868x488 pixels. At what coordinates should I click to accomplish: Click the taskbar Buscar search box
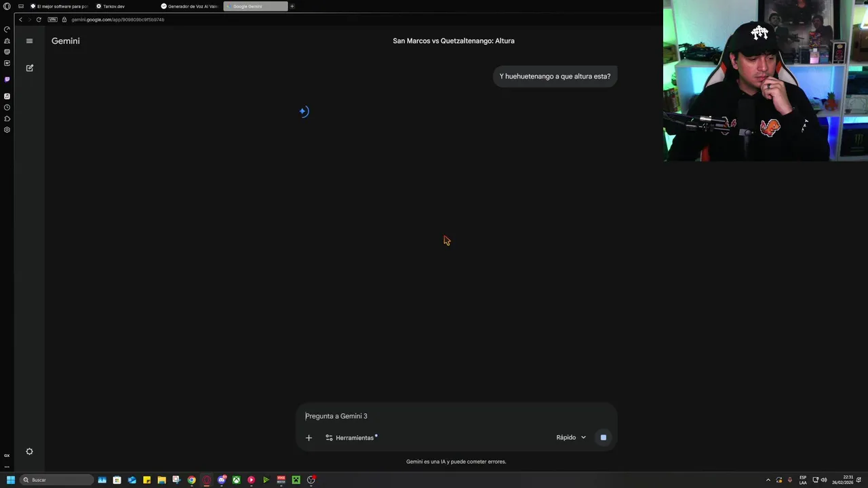(x=56, y=480)
